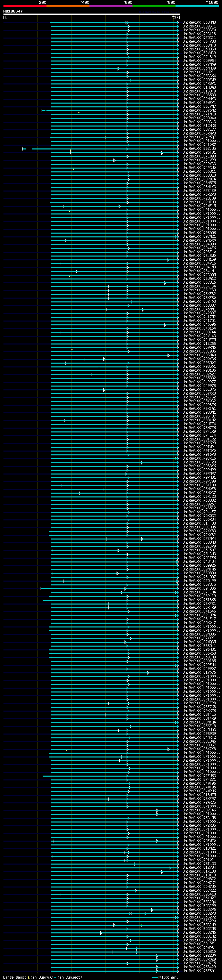Screen dimensions: 222x980
Task: Select the UniRef100_A5DG43 label
Action: coord(199,122)
